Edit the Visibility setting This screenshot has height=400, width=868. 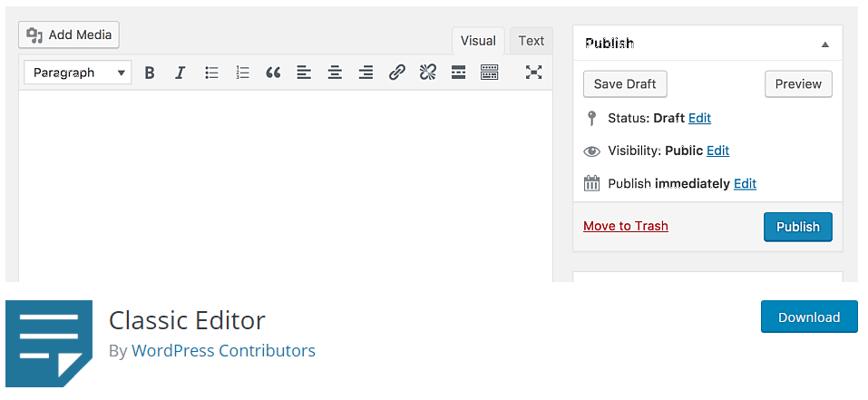(718, 151)
